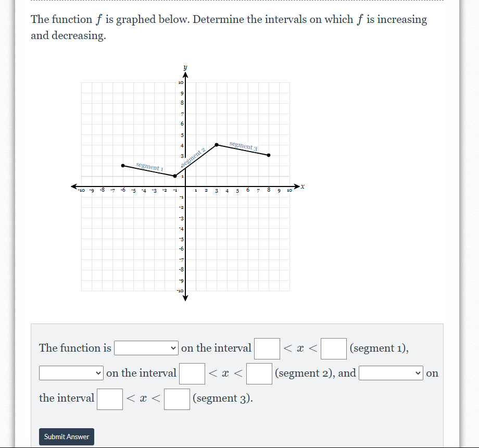Click the y-axis label on the graph

[185, 67]
